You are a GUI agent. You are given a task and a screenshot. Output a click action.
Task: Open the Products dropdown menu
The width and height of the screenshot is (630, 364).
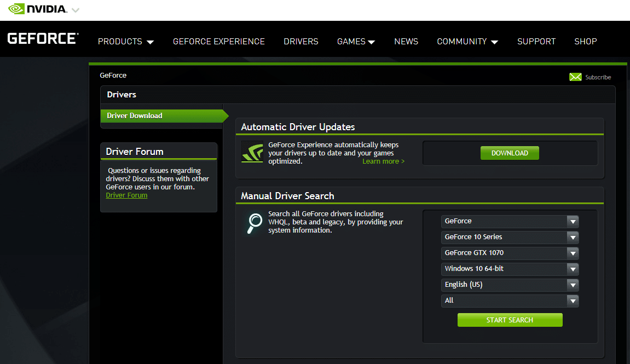point(125,42)
